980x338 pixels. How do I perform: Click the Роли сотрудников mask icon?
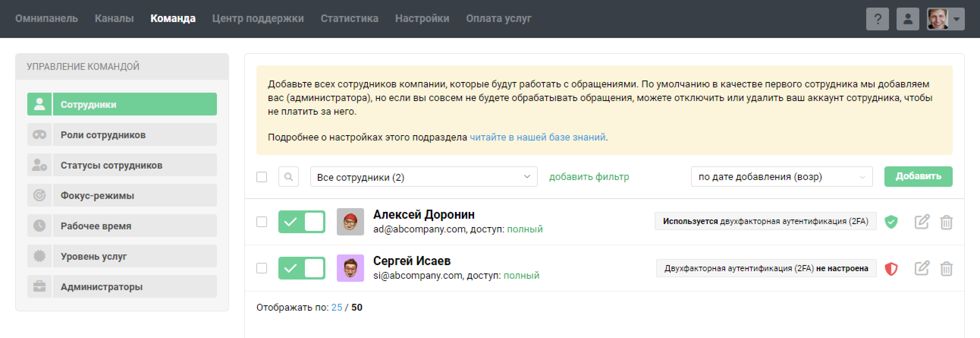[39, 134]
